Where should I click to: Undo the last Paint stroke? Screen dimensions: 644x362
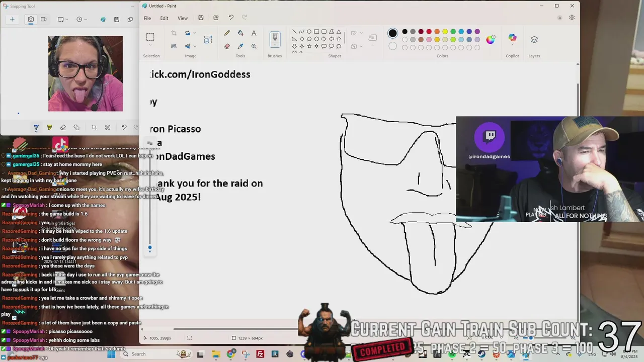click(231, 18)
